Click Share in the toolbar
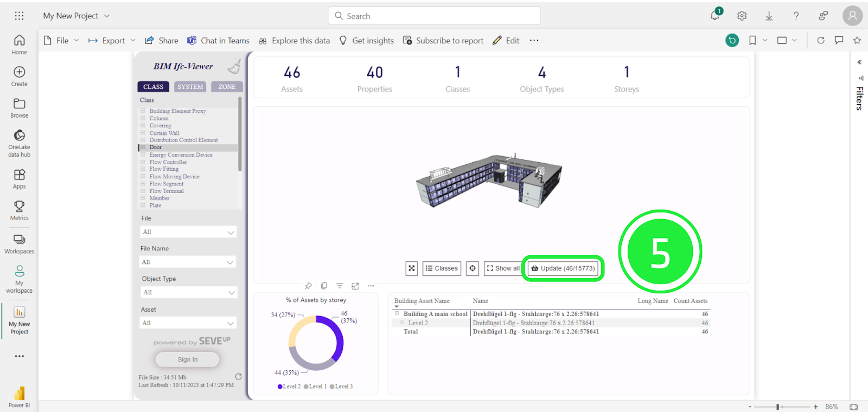Screen dimensions: 868x412 click(x=162, y=40)
